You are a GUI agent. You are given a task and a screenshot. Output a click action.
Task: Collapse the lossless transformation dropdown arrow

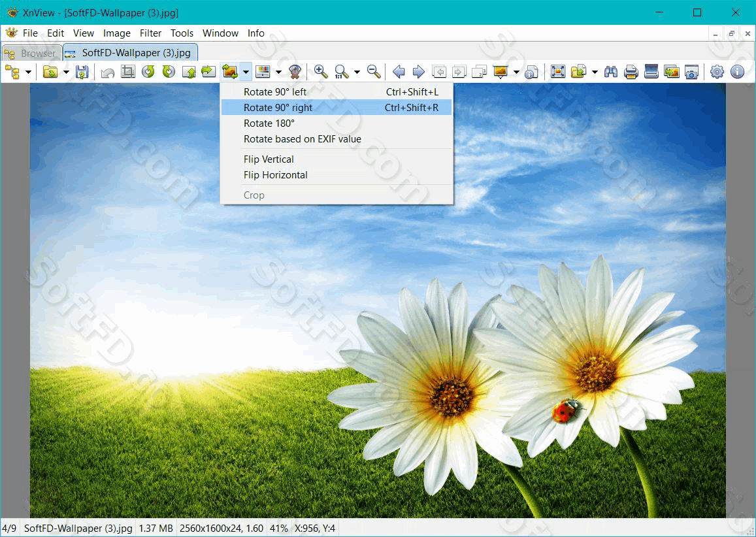246,73
